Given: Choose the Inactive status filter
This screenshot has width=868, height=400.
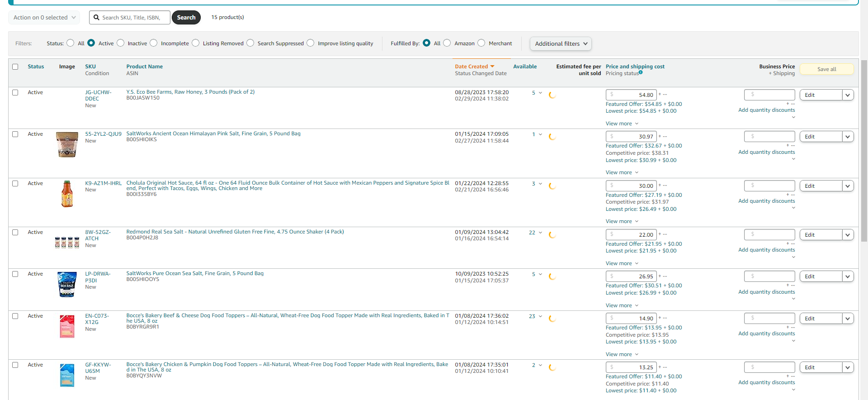Looking at the screenshot, I should pyautogui.click(x=120, y=43).
